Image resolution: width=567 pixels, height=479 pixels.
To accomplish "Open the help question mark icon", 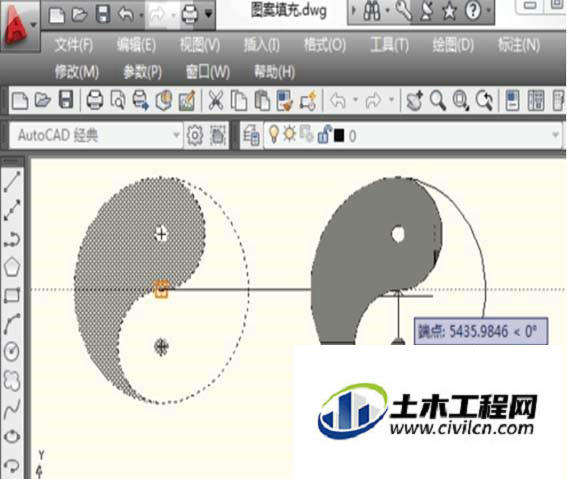I will 473,11.
